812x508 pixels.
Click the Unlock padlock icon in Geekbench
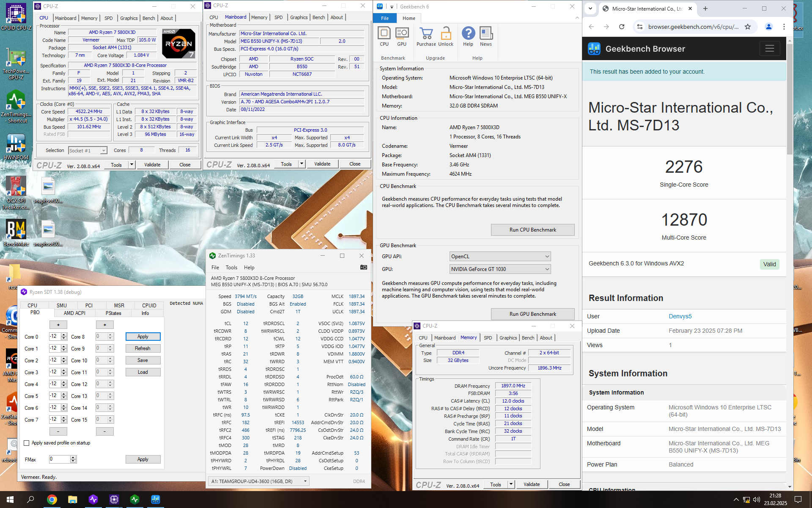point(446,36)
